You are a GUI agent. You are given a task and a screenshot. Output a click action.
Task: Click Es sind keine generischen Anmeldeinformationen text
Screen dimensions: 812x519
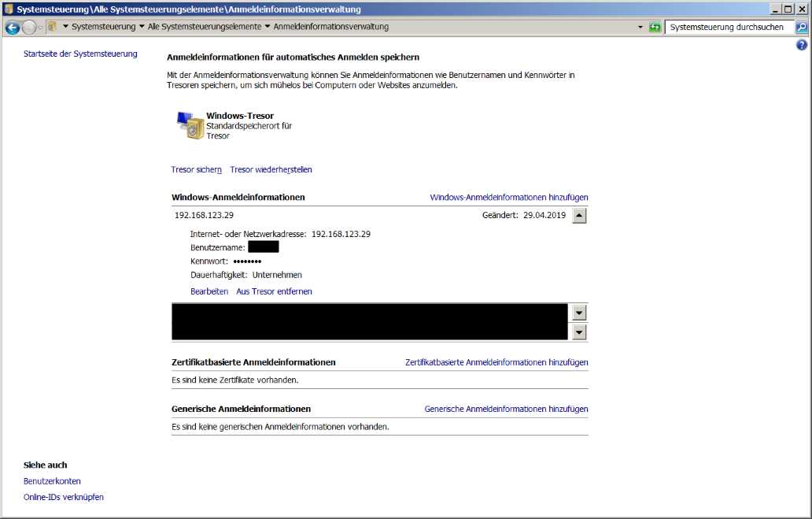coord(280,427)
